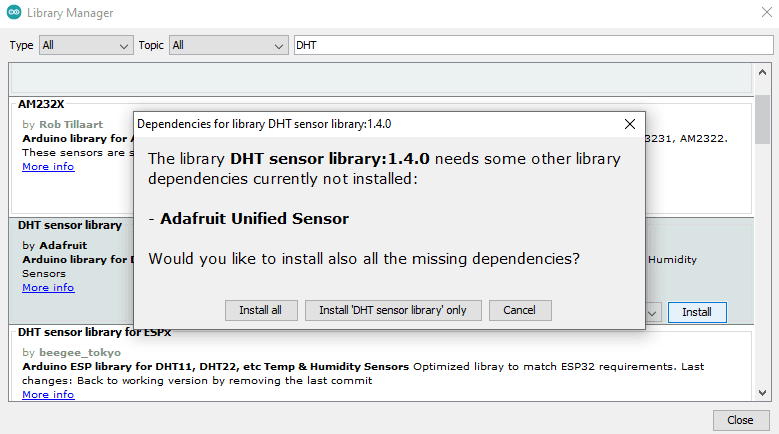Select the AM232X library entry title
The height and width of the screenshot is (434, 779).
[41, 104]
